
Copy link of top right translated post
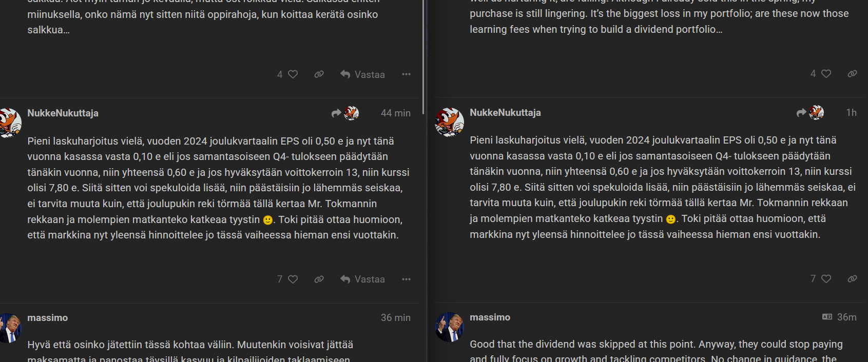pyautogui.click(x=853, y=74)
